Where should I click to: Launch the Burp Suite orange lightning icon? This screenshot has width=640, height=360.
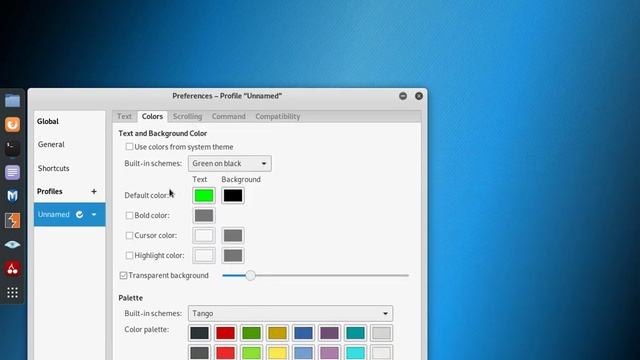(12, 220)
